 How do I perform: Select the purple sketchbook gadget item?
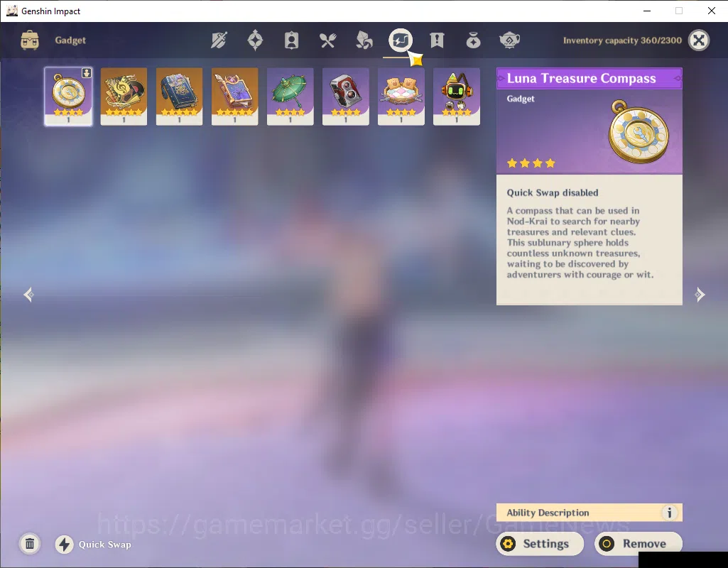tap(234, 97)
